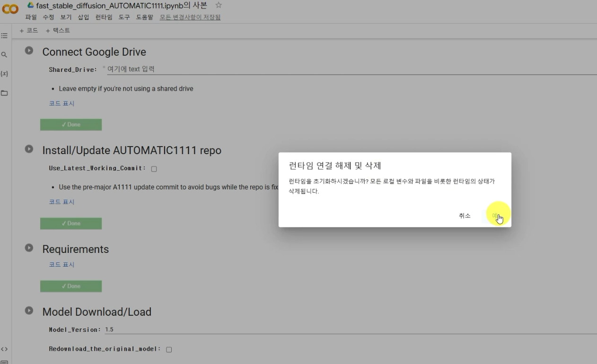Screen dimensions: 597x364
Task: Run the Model Download/Load cell
Action: 29,311
